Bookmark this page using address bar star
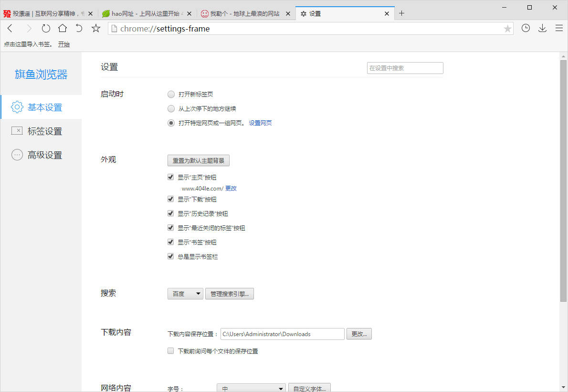The width and height of the screenshot is (568, 392). click(507, 29)
